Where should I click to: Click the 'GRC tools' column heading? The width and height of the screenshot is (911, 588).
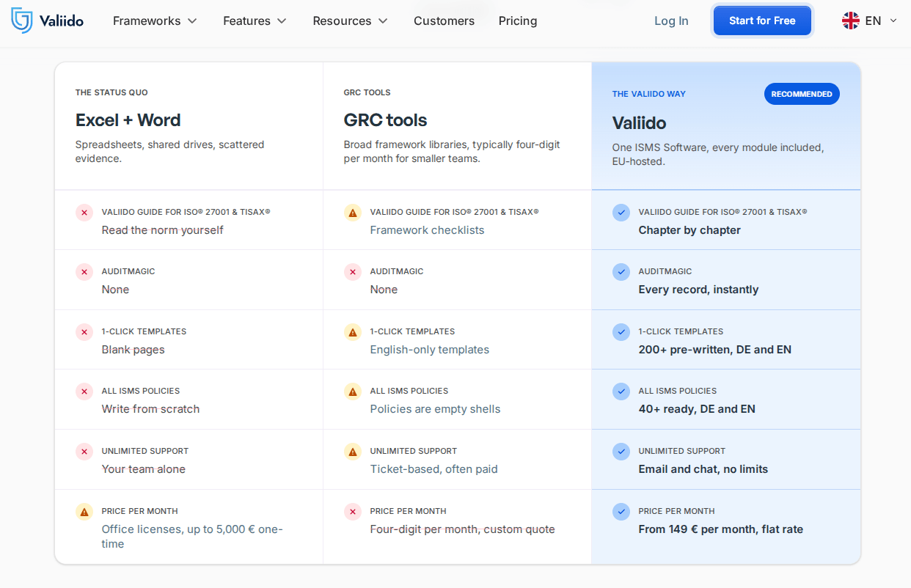pos(385,120)
